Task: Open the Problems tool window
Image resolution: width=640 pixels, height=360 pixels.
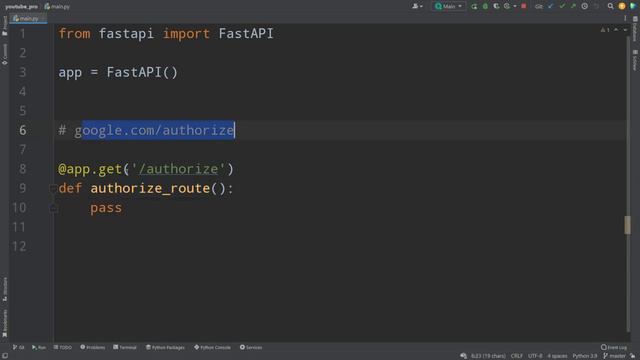Action: [x=93, y=347]
